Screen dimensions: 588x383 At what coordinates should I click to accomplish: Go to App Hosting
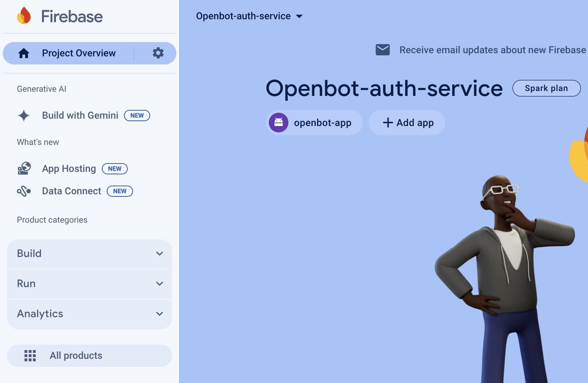(69, 169)
